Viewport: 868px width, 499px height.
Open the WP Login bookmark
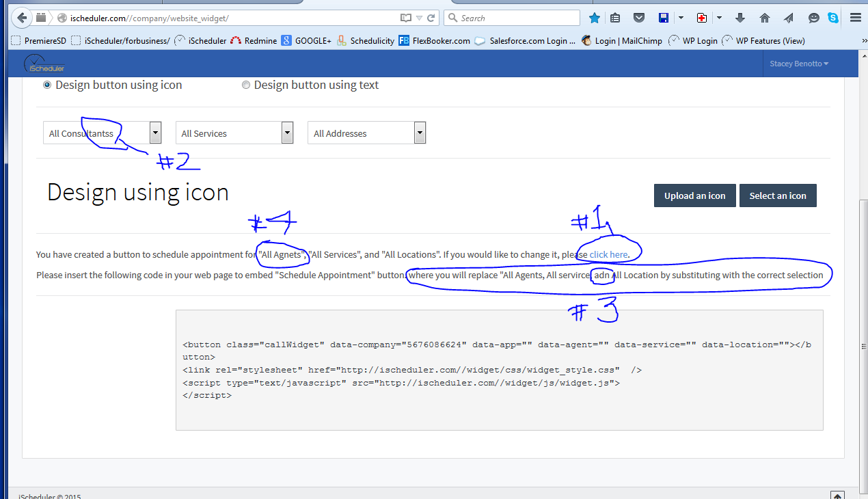click(x=693, y=40)
